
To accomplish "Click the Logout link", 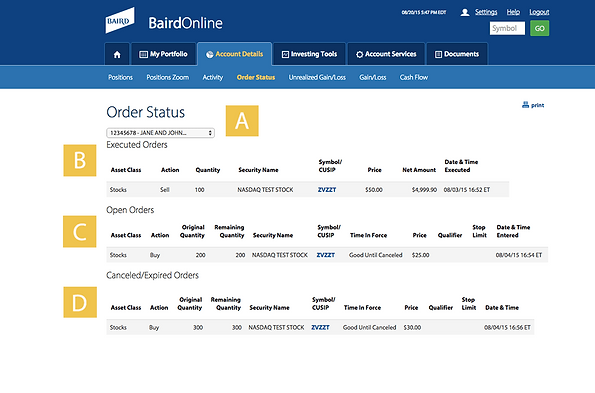I will click(539, 12).
